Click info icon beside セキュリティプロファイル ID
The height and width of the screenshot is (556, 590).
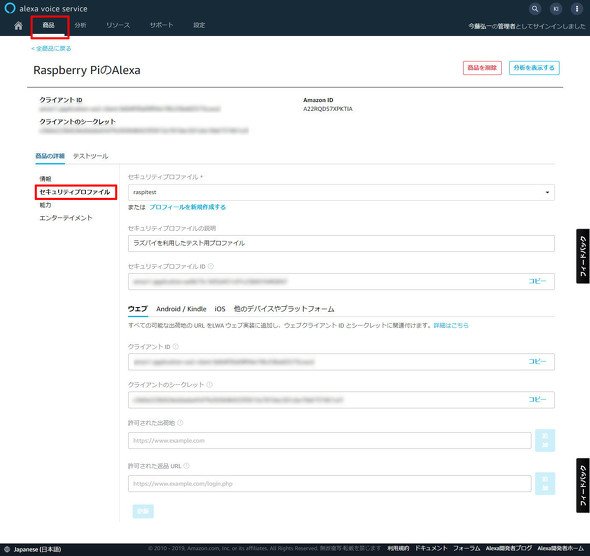click(x=211, y=266)
